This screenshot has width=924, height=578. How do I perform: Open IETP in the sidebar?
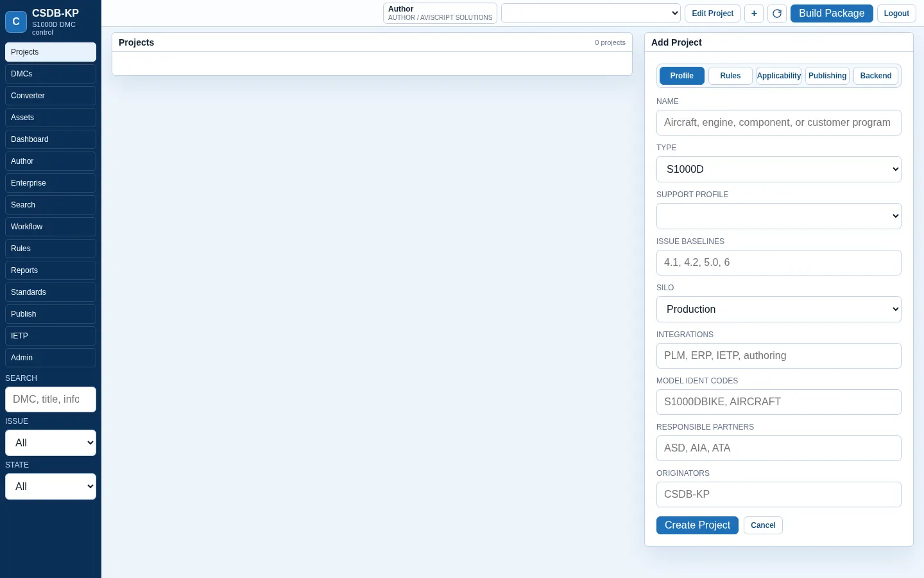pos(51,336)
